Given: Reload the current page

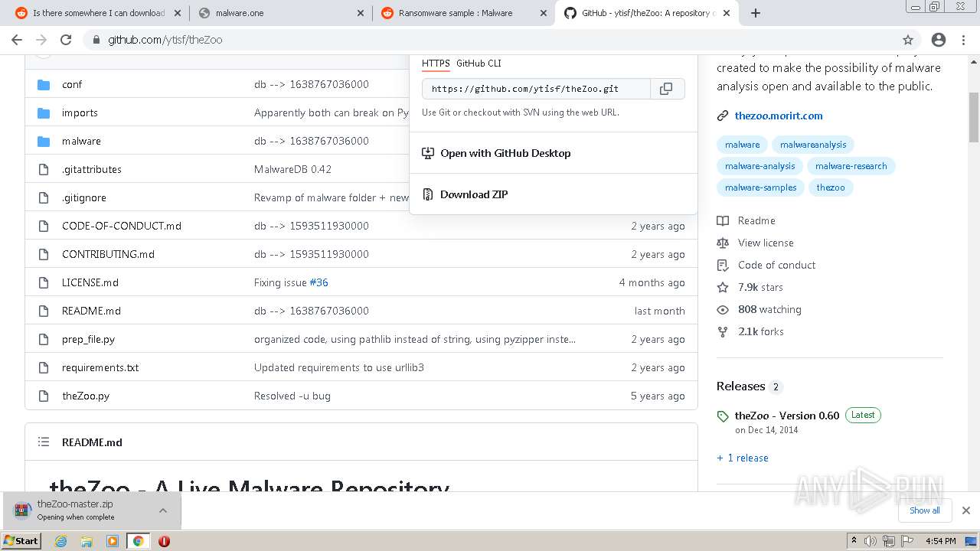Looking at the screenshot, I should point(66,40).
